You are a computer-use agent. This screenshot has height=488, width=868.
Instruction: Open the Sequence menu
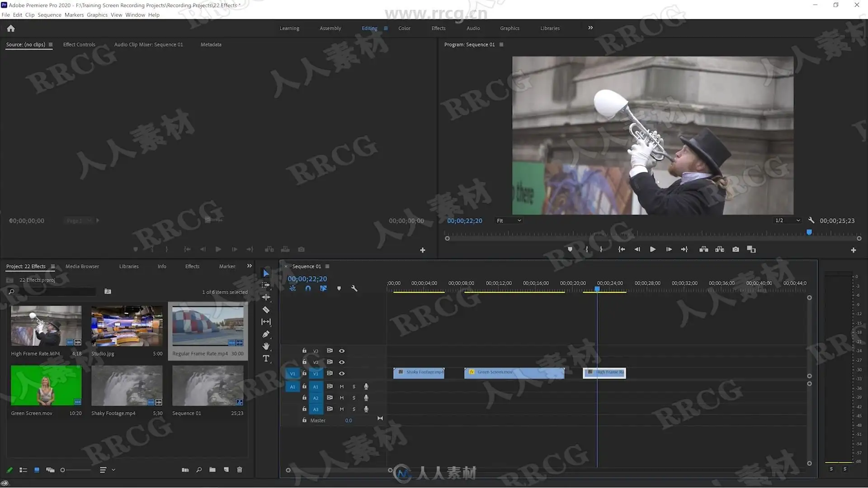click(x=49, y=15)
